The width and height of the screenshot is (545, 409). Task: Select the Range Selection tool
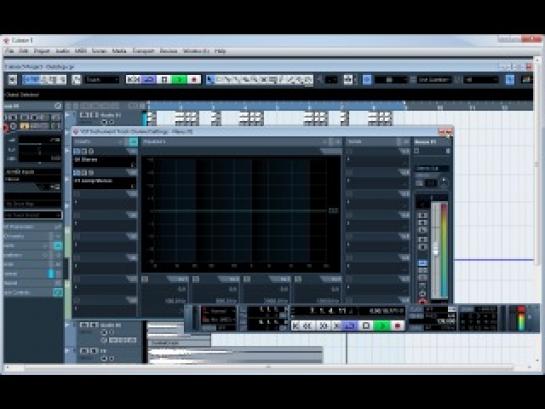point(219,80)
